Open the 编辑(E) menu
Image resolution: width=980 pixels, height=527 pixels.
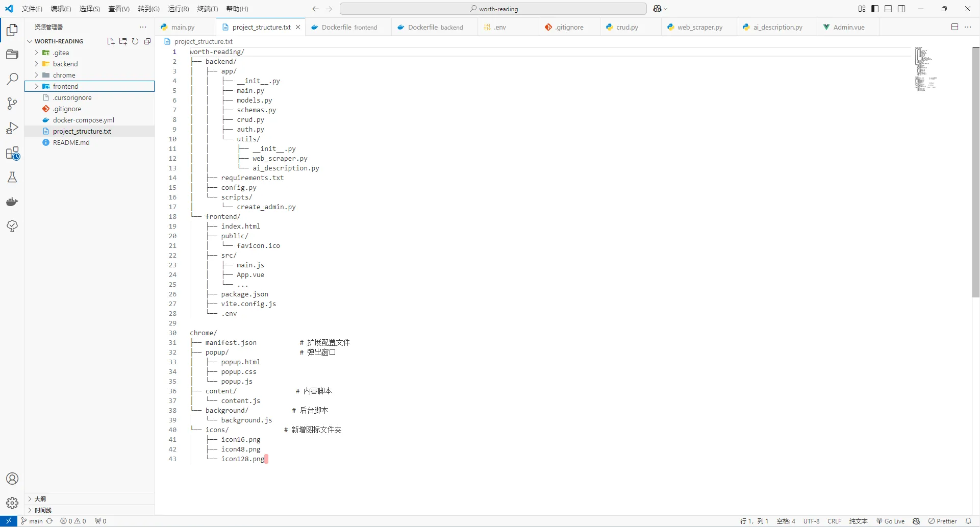tap(61, 9)
